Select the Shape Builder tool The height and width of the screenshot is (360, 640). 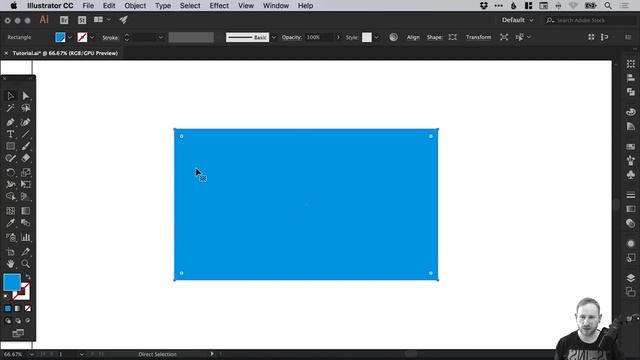11,196
